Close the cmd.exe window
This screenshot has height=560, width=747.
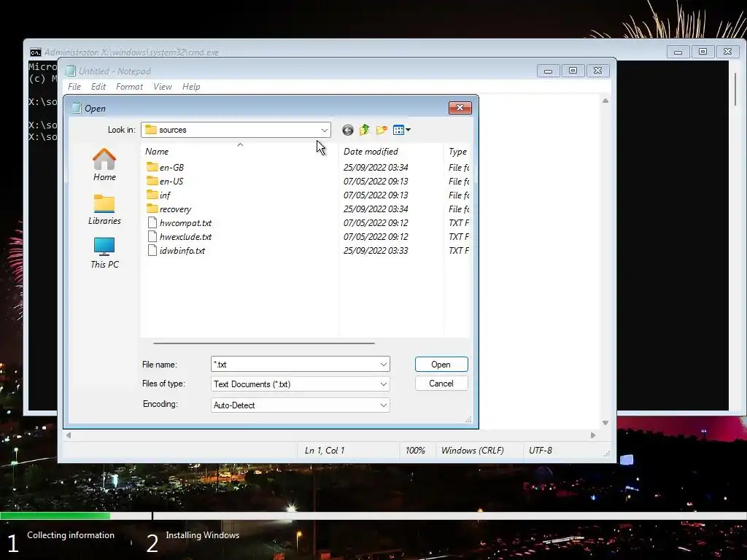pos(727,52)
